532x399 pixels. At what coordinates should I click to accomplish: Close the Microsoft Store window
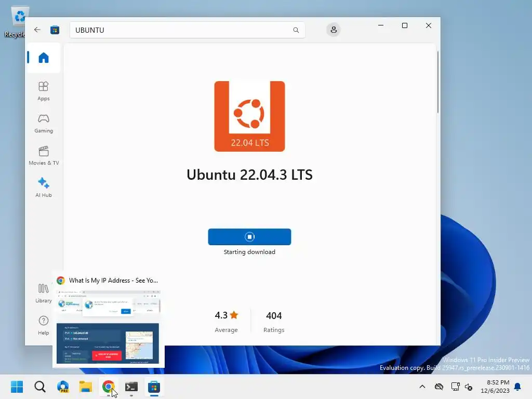[x=429, y=25]
